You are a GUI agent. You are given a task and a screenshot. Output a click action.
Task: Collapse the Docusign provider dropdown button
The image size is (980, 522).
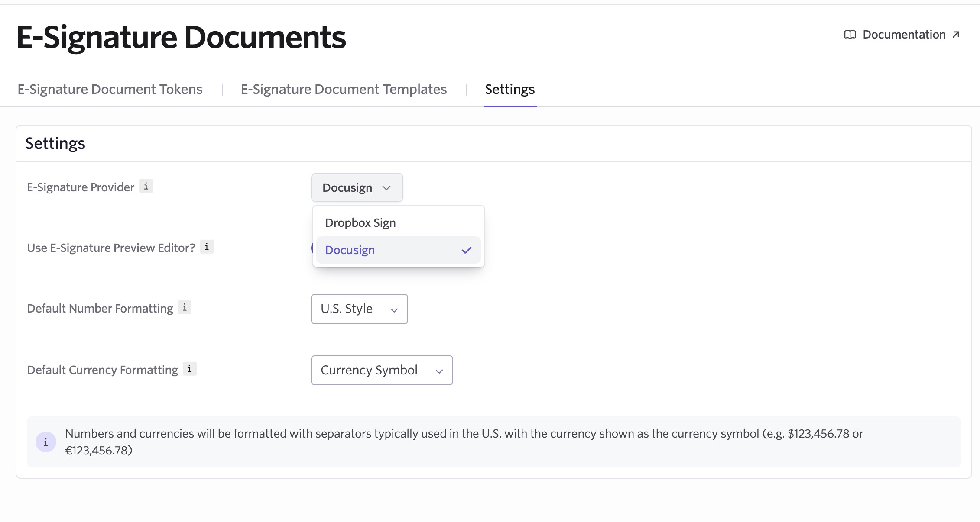click(357, 188)
